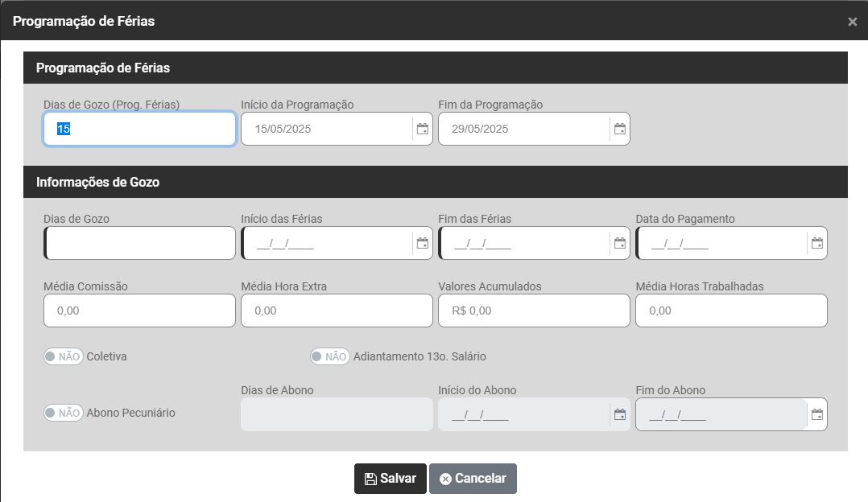This screenshot has height=502, width=868.
Task: Click calendar icon of Fim do Abono
Action: (816, 414)
